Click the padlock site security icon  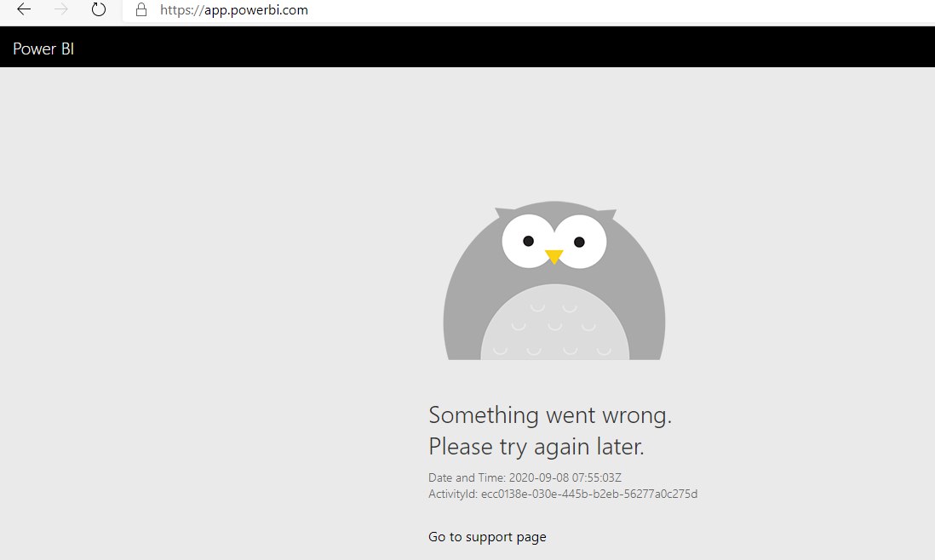tap(141, 9)
